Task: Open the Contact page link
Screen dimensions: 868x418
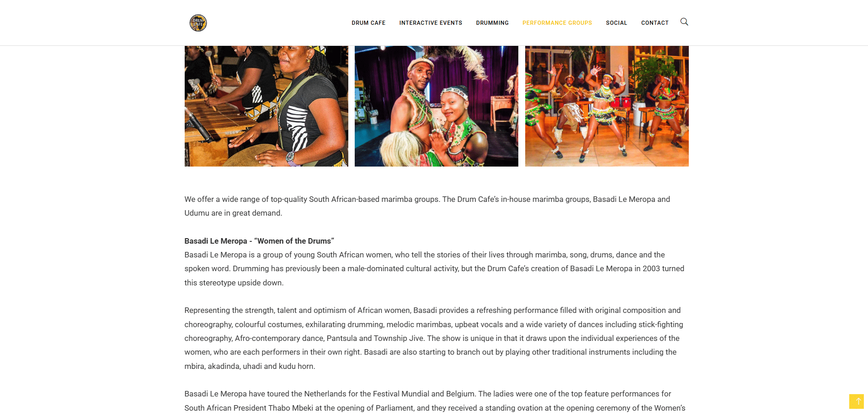Action: point(655,23)
